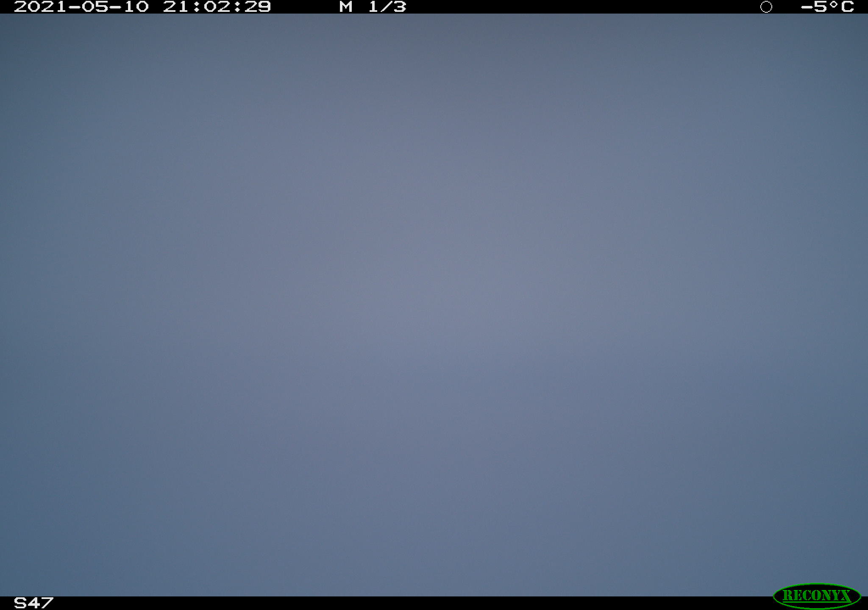Click the year 2021 in the date
Screen dimensions: 868x610
tap(41, 7)
